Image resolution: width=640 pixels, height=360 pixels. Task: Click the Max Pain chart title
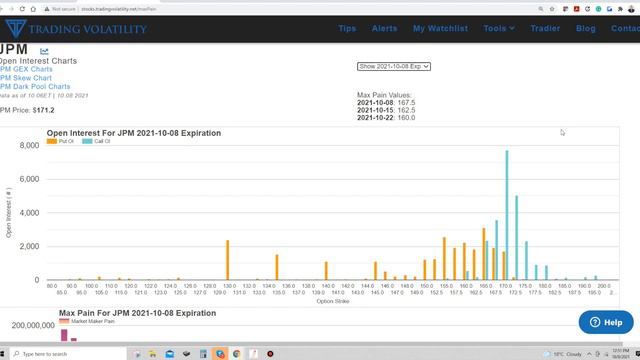137,313
